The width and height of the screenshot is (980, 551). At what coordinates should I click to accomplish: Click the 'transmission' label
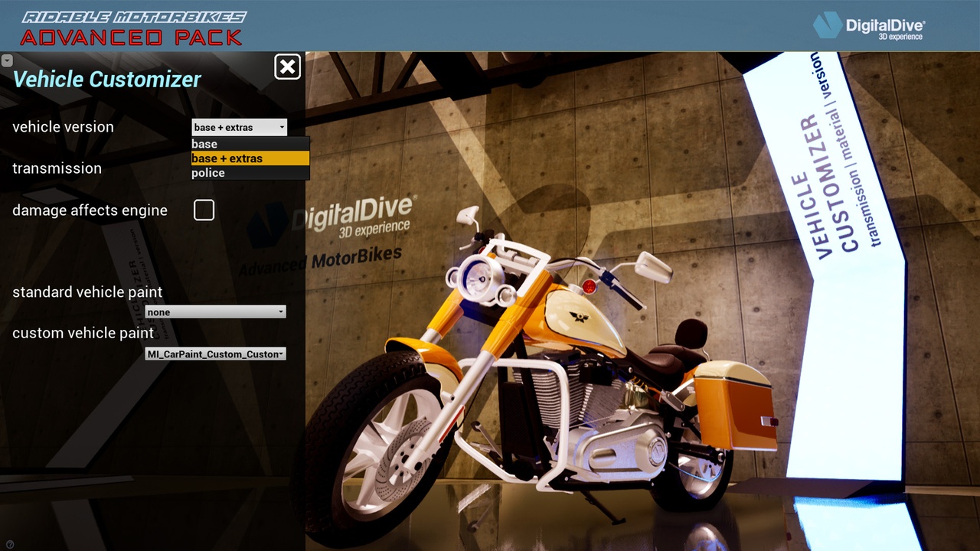[x=57, y=168]
